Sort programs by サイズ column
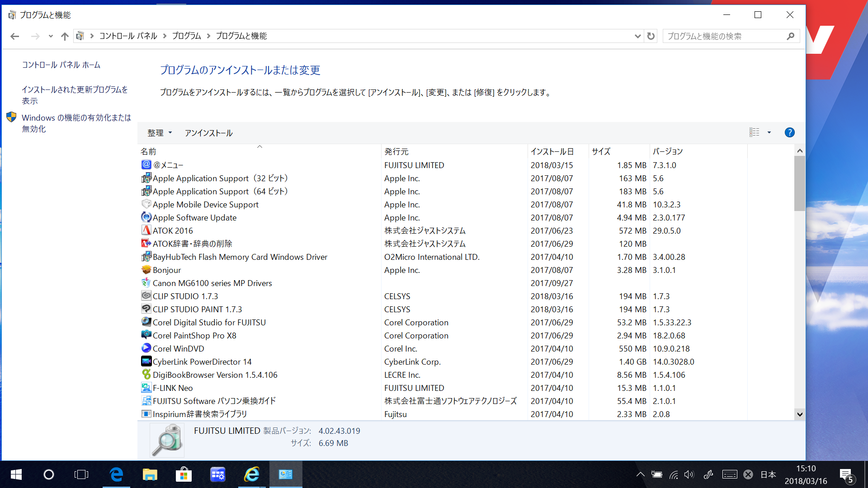868x488 pixels. (601, 151)
